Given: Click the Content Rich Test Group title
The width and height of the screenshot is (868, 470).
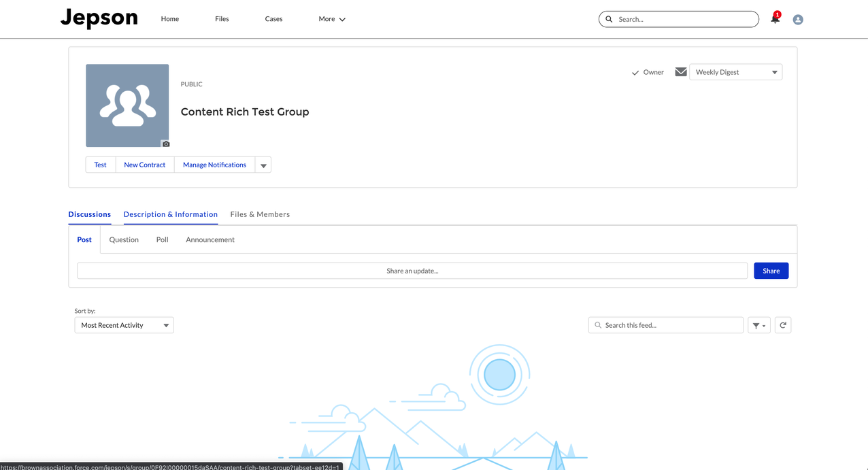Looking at the screenshot, I should (245, 112).
